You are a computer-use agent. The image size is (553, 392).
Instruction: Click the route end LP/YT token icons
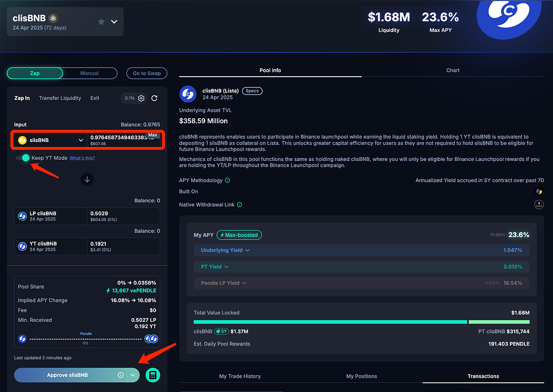(x=151, y=339)
